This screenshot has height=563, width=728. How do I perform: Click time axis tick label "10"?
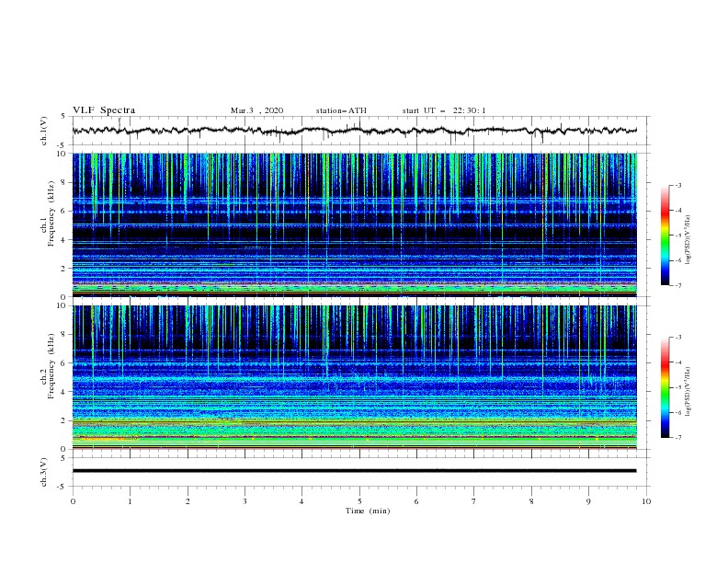point(646,501)
